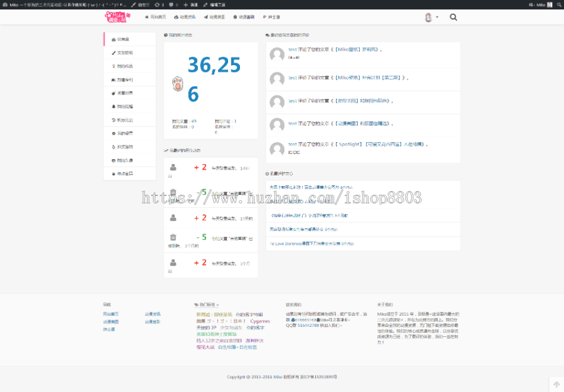The height and width of the screenshot is (392, 564).
Task: Click trash icon in the -5 3个月前 row
Action: point(173,237)
